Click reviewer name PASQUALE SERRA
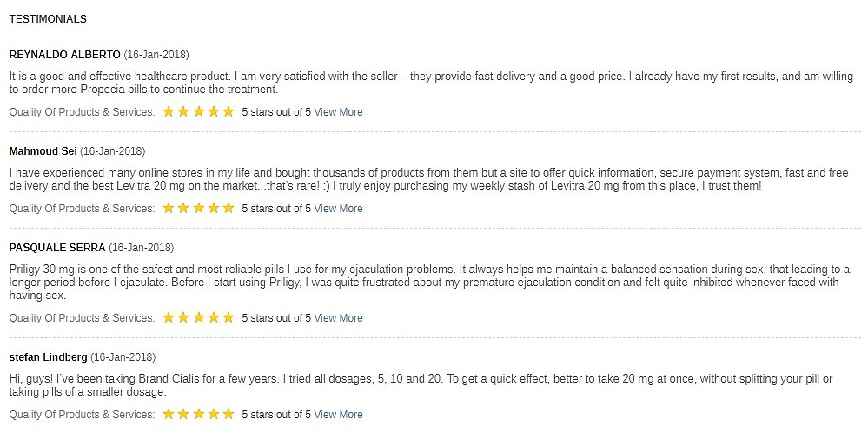868x433 pixels. [x=56, y=248]
